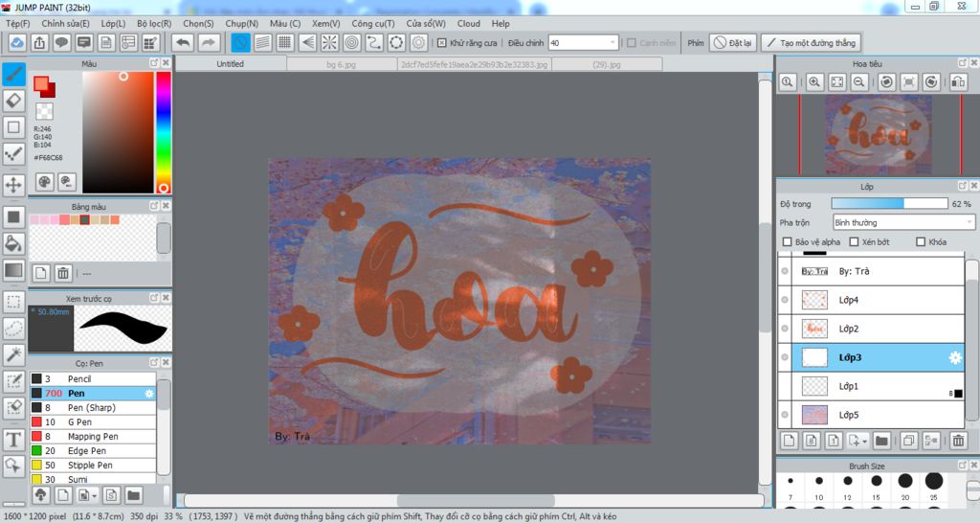The width and height of the screenshot is (980, 523).
Task: Adjust Độ trong opacity slider
Action: [x=889, y=203]
